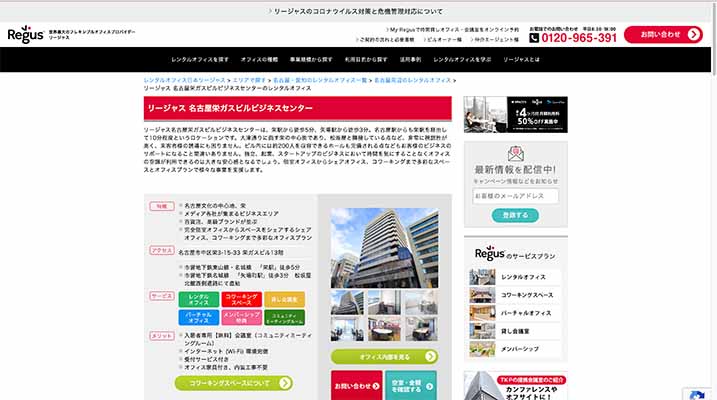Click the コワーキングスペースについて green button
This screenshot has height=400, width=717.
click(x=234, y=383)
